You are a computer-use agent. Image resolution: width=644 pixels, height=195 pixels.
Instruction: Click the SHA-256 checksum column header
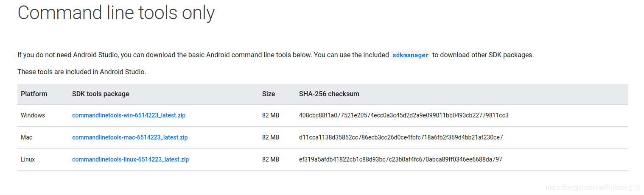pyautogui.click(x=329, y=94)
